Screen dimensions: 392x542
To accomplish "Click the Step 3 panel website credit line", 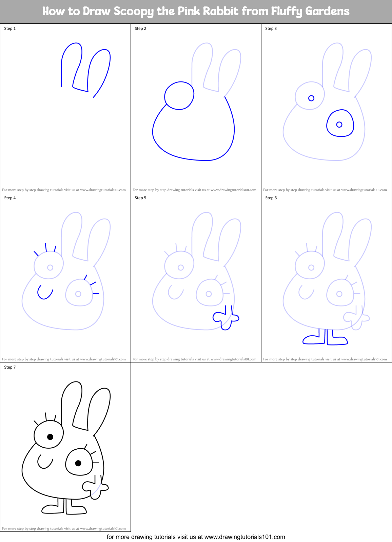I will click(325, 190).
